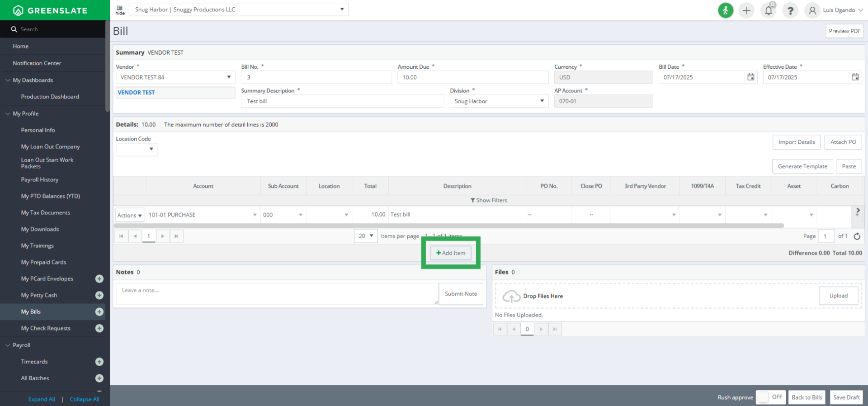Click the help question mark icon
This screenshot has height=406, width=868.
790,10
